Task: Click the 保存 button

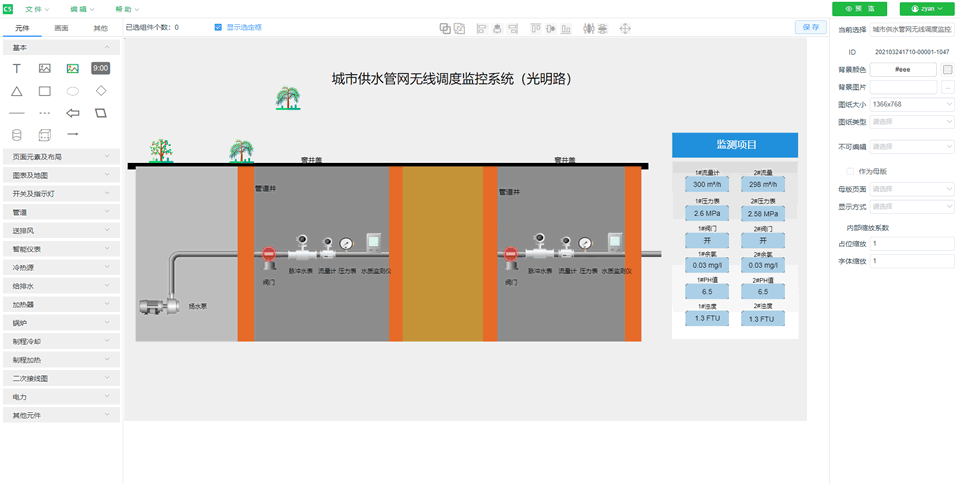Action: click(811, 27)
